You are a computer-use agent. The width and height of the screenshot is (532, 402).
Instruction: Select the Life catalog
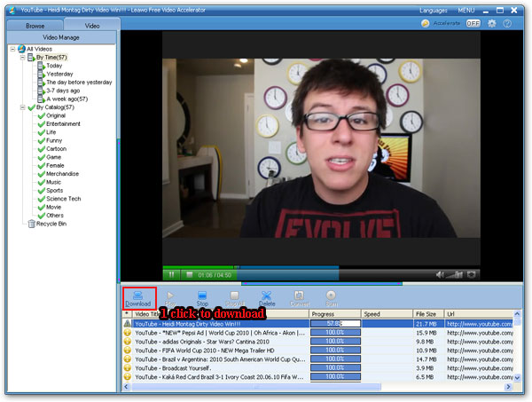(51, 132)
